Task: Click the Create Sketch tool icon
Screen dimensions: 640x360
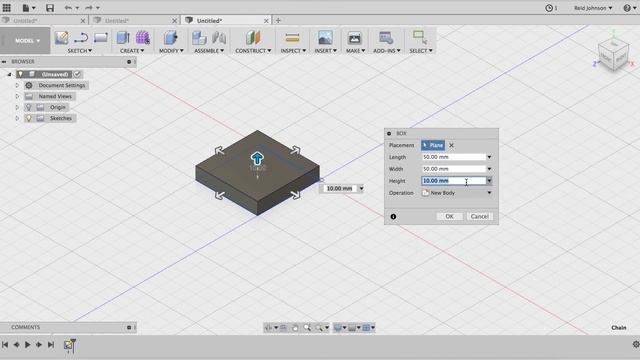Action: 62,38
